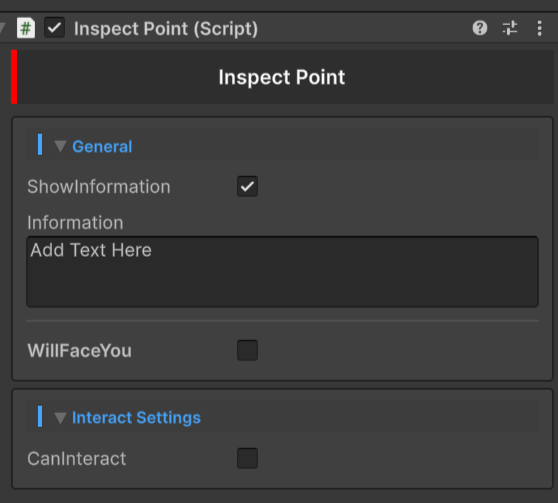Click the General section title text
Image resolution: width=558 pixels, height=503 pixels.
pos(102,146)
